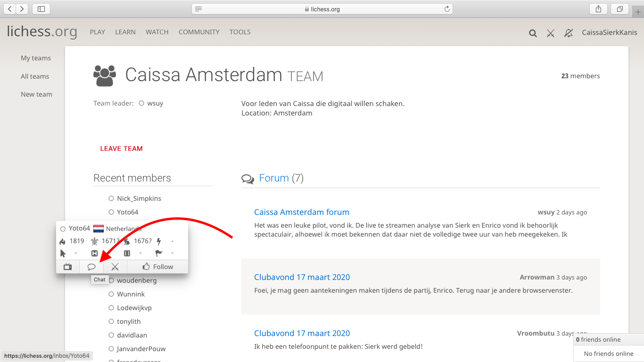Select the Correspondence floppy-disk rating icon
This screenshot has height=362, width=644.
(94, 254)
